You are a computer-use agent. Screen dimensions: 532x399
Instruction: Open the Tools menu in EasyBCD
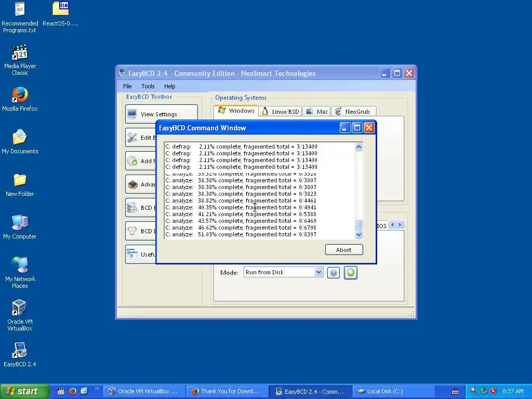point(148,86)
